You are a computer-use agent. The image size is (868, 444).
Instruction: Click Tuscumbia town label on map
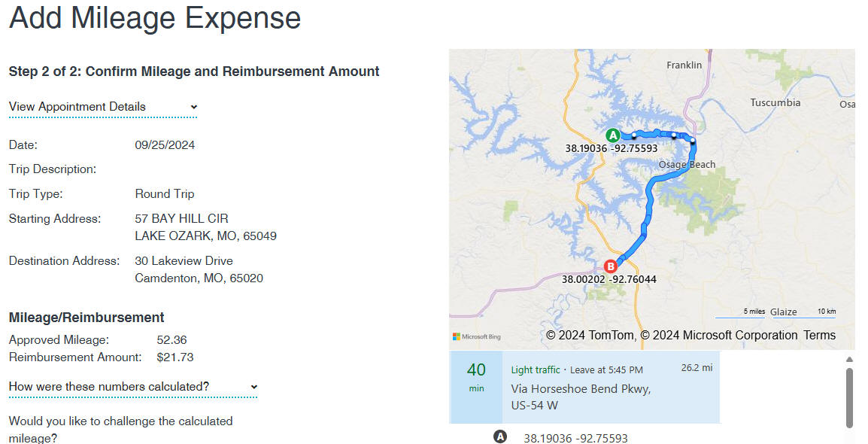tap(775, 102)
